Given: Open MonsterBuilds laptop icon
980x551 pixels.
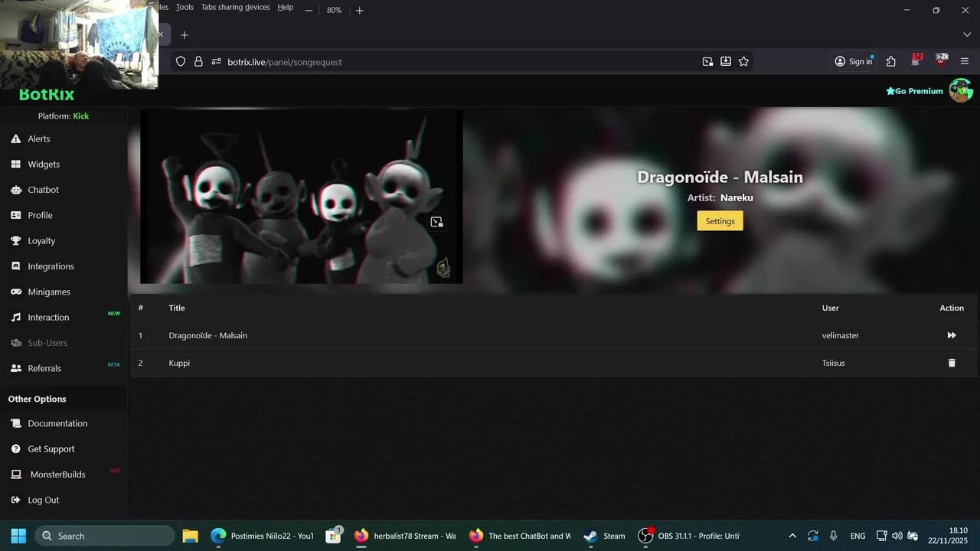Looking at the screenshot, I should click(15, 474).
